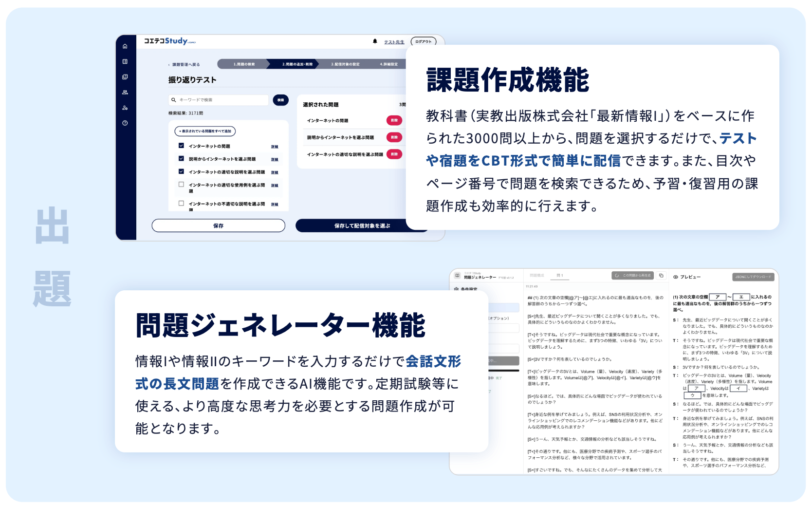Click the copy icon next to regenerate button
This screenshot has width=812, height=506.
pos(661,276)
